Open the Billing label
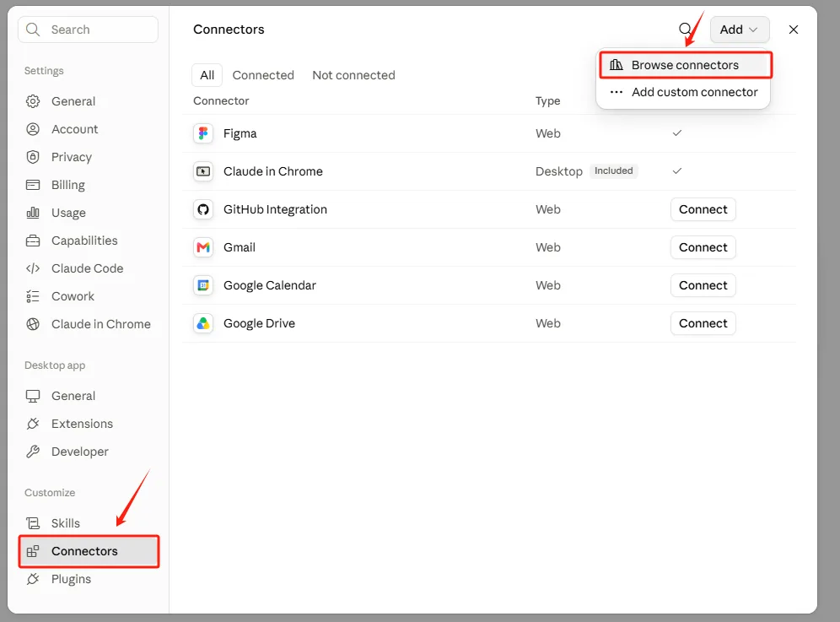Image resolution: width=840 pixels, height=622 pixels. [68, 185]
